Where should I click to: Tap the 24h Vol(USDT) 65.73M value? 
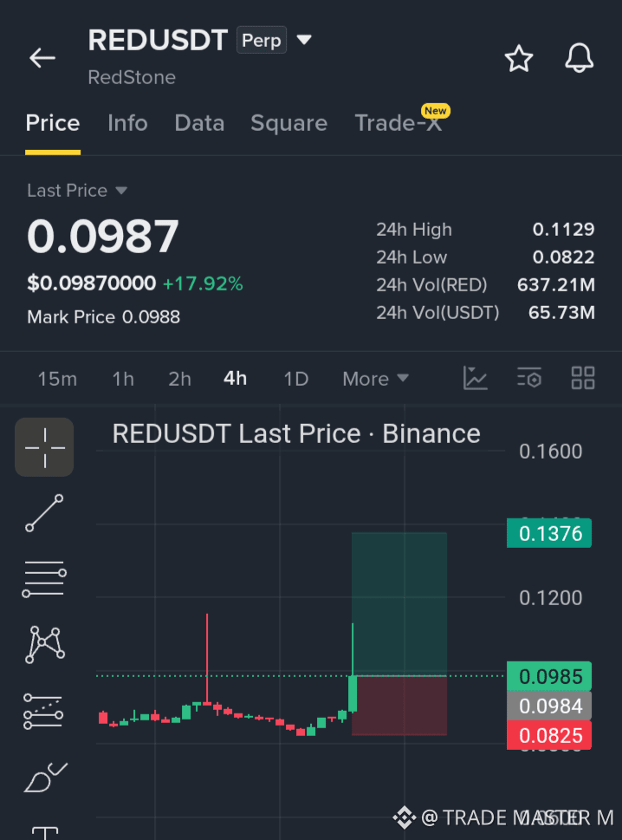561,312
